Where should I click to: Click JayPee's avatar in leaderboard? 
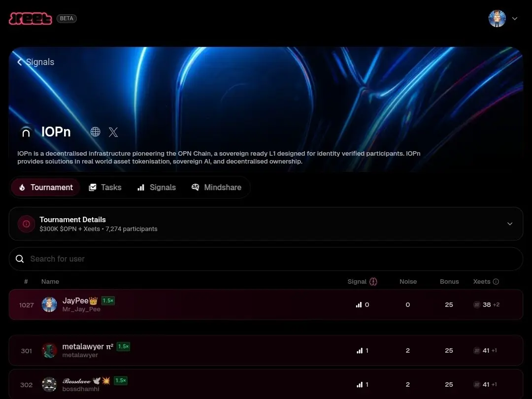(x=49, y=305)
